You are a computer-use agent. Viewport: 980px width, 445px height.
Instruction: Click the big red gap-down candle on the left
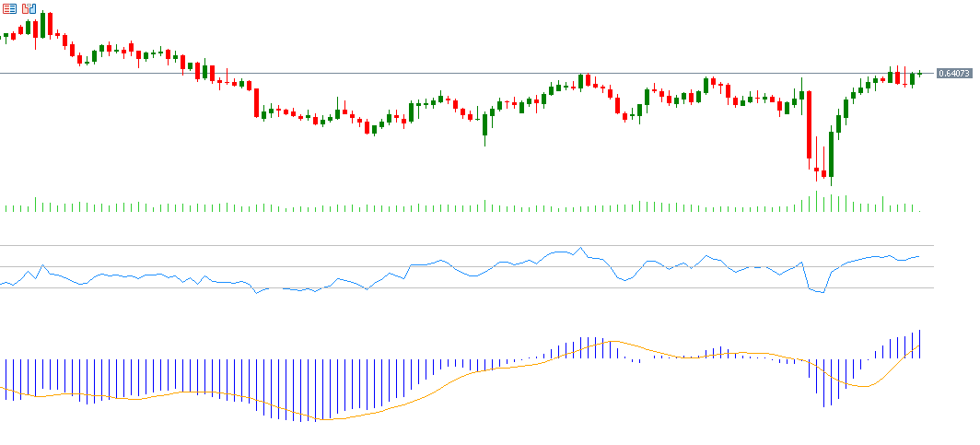click(257, 101)
